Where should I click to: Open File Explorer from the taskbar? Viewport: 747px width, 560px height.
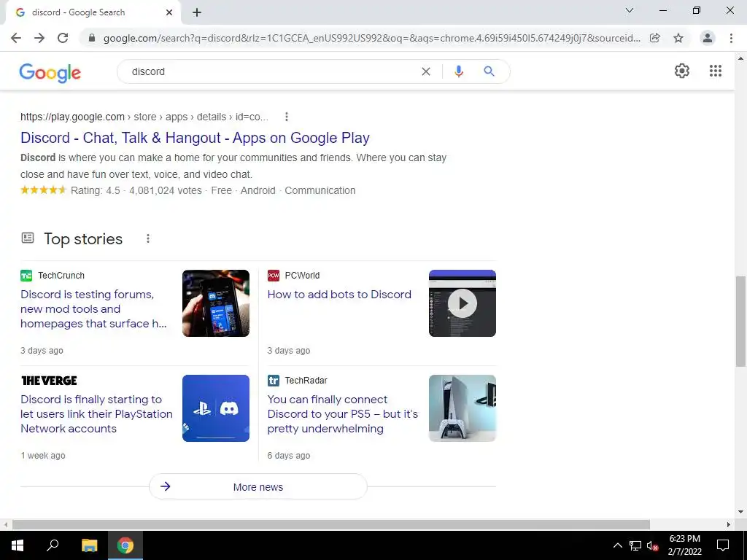click(89, 545)
